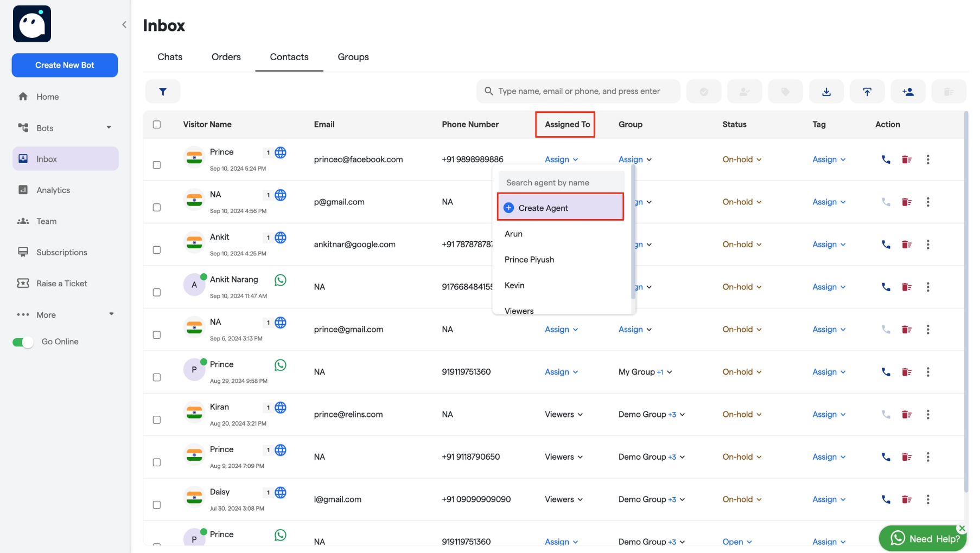This screenshot has height=553, width=980.
Task: Delete the princec@facebook.com contact via trash icon
Action: [x=907, y=159]
